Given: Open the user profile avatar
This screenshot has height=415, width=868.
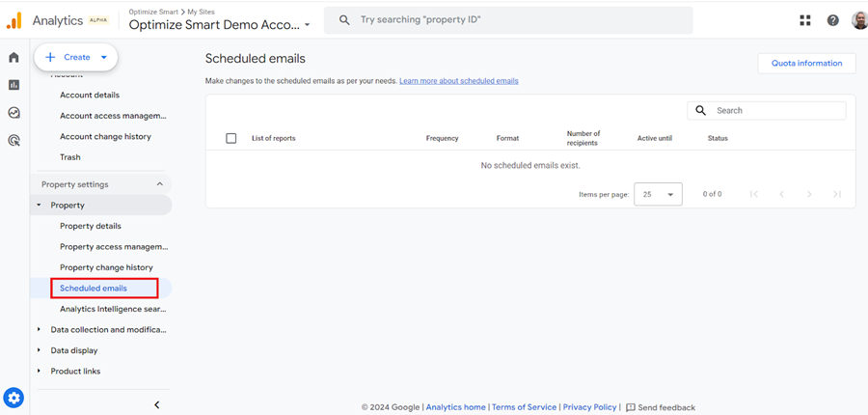Looking at the screenshot, I should [859, 20].
